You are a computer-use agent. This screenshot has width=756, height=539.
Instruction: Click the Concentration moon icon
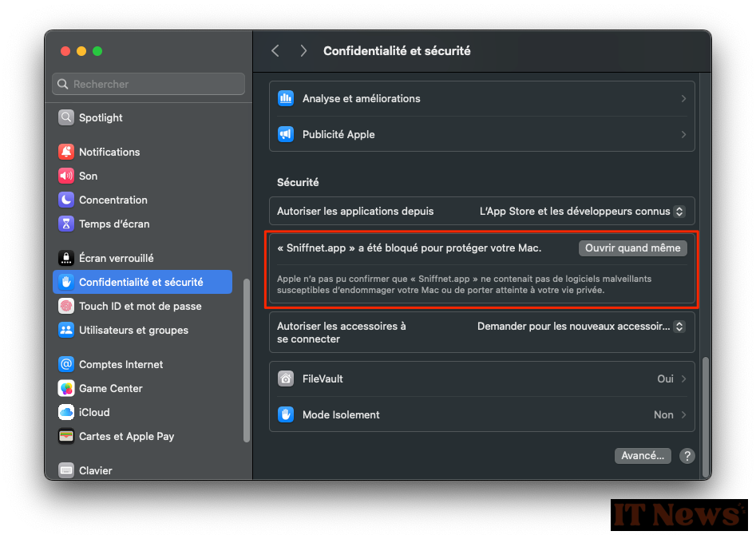point(66,200)
